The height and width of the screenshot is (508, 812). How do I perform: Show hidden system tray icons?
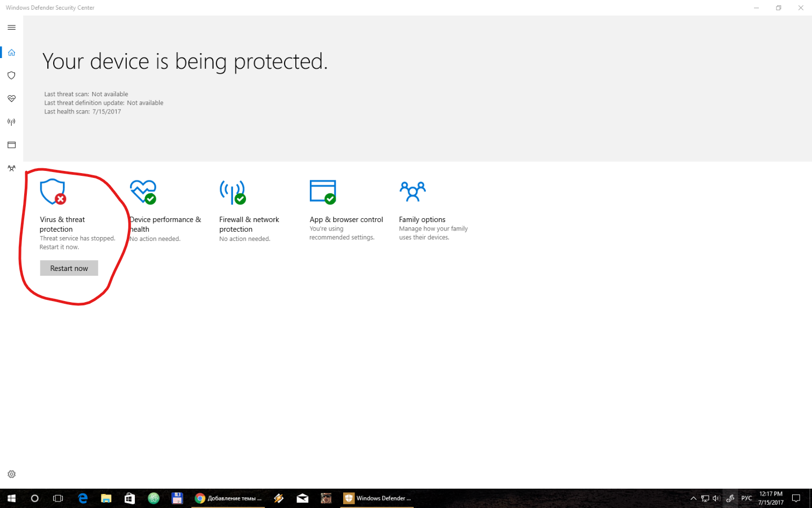(693, 498)
